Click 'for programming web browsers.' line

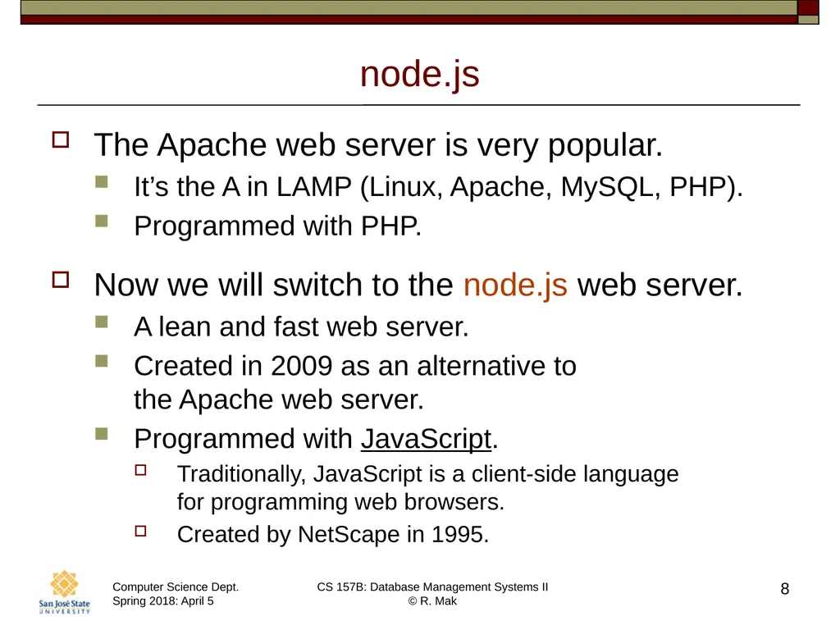340,503
